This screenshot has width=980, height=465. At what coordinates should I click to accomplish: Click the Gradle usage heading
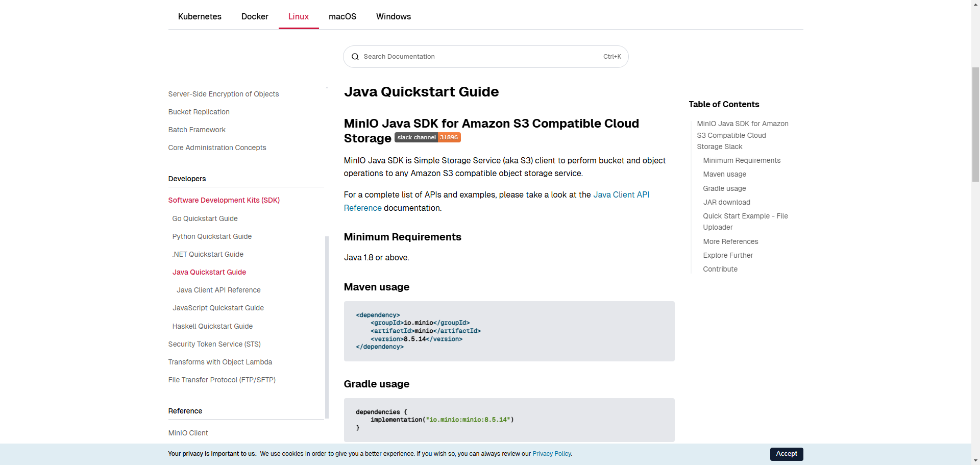[x=377, y=384]
